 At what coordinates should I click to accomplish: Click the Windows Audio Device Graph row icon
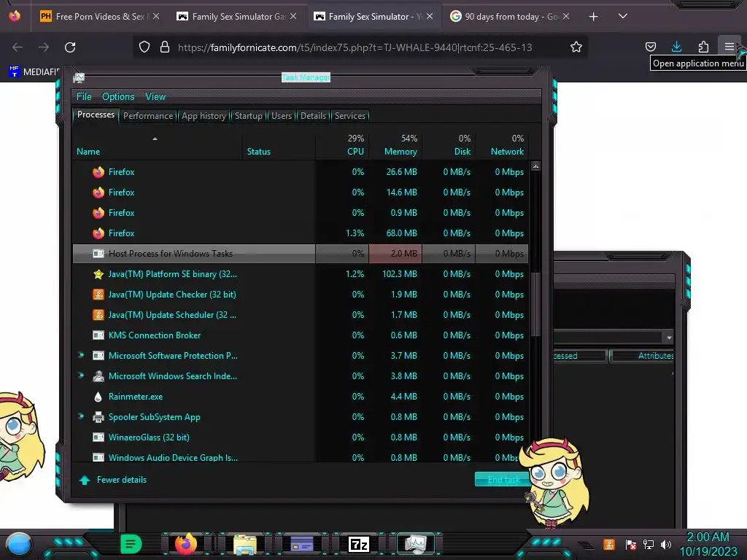point(98,457)
